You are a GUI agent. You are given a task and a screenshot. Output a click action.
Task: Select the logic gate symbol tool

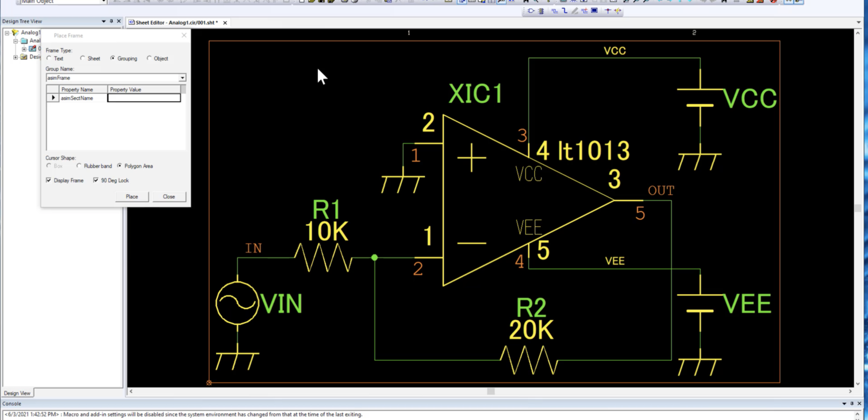[x=531, y=11]
